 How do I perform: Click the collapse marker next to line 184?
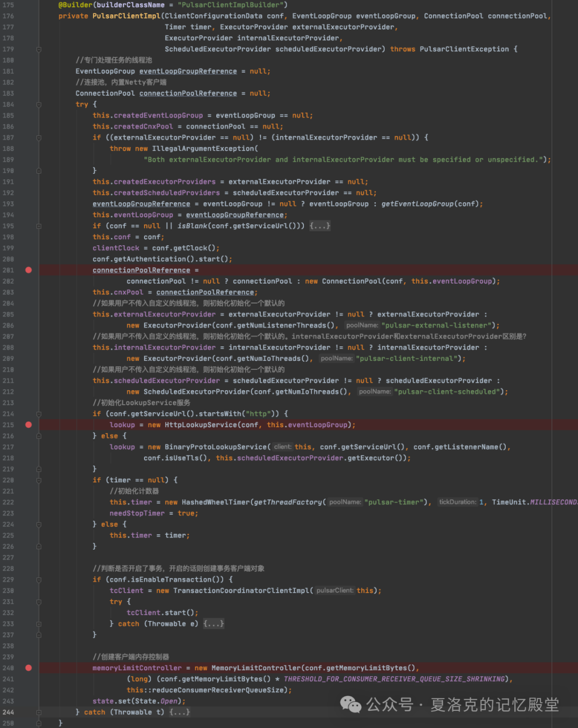coord(38,104)
